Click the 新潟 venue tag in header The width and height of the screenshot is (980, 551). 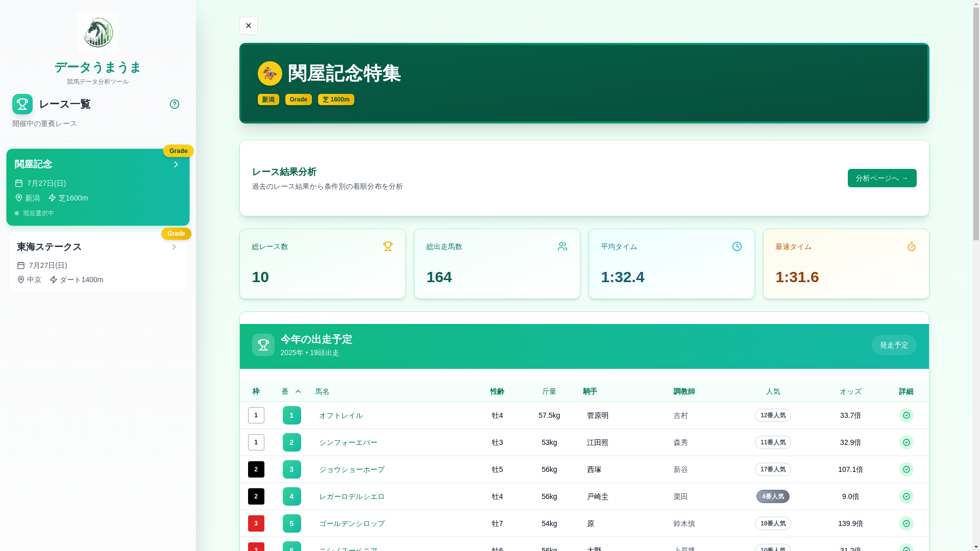pos(268,99)
